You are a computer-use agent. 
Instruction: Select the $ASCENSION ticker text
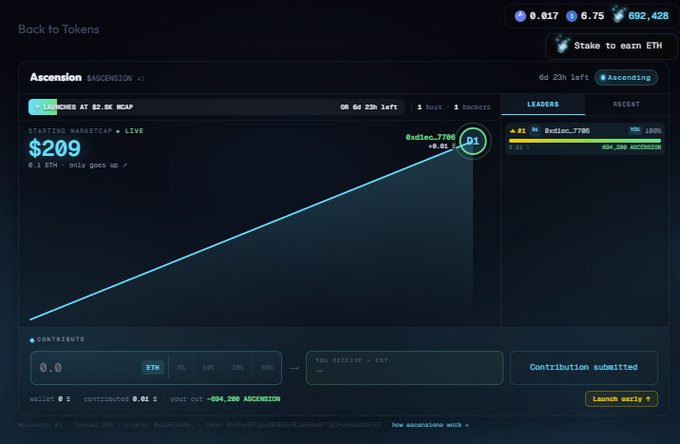point(109,78)
